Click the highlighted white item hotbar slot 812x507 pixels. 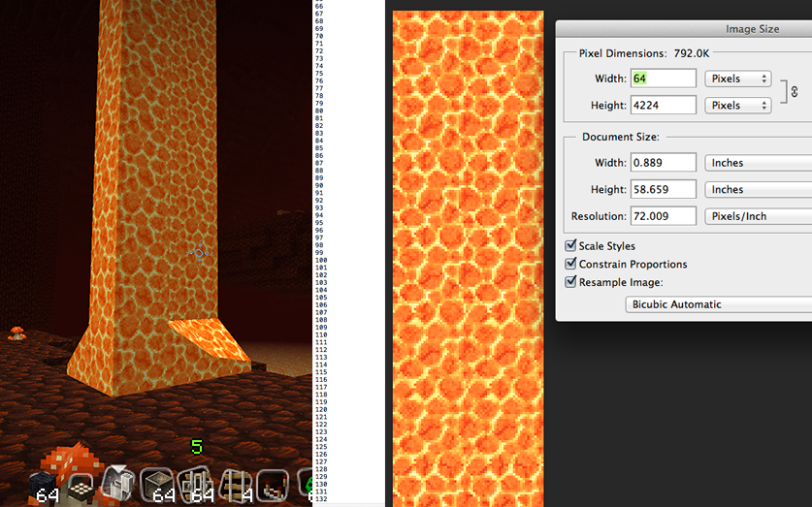(x=118, y=484)
